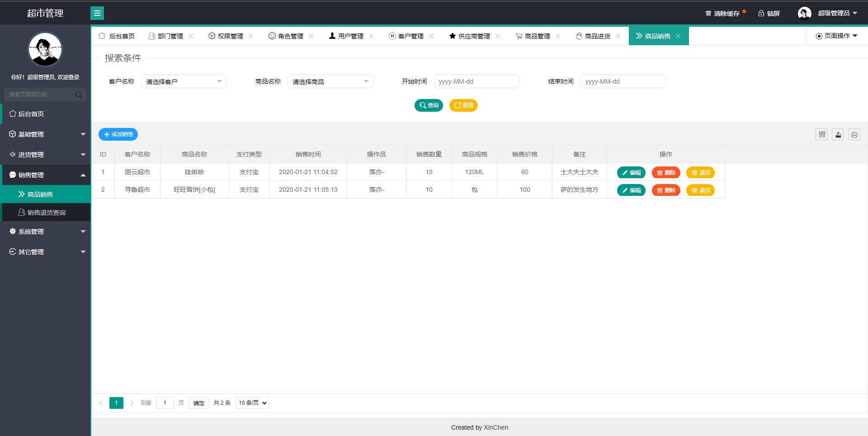Close the 用户管理 tab
Viewport: 868px width, 436px height.
tap(371, 36)
